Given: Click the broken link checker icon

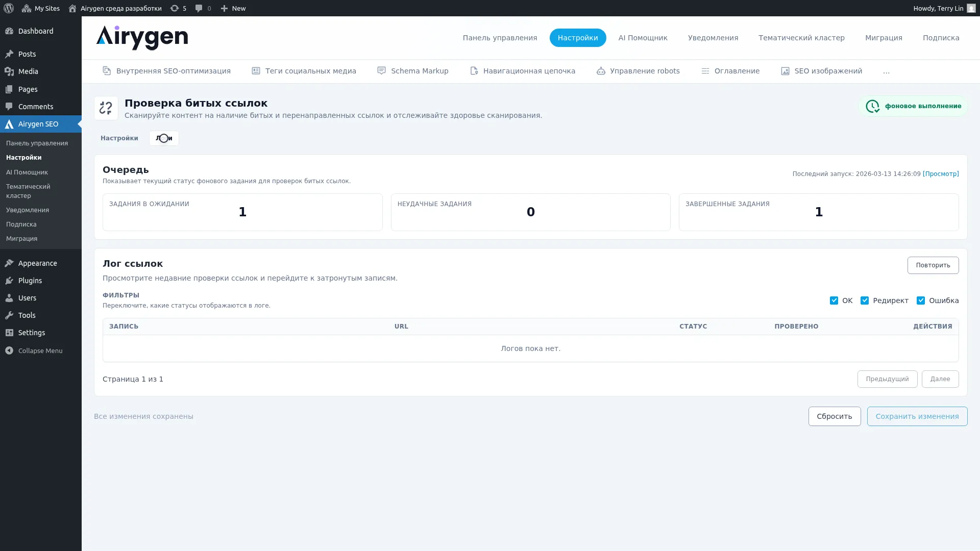Looking at the screenshot, I should click(106, 108).
